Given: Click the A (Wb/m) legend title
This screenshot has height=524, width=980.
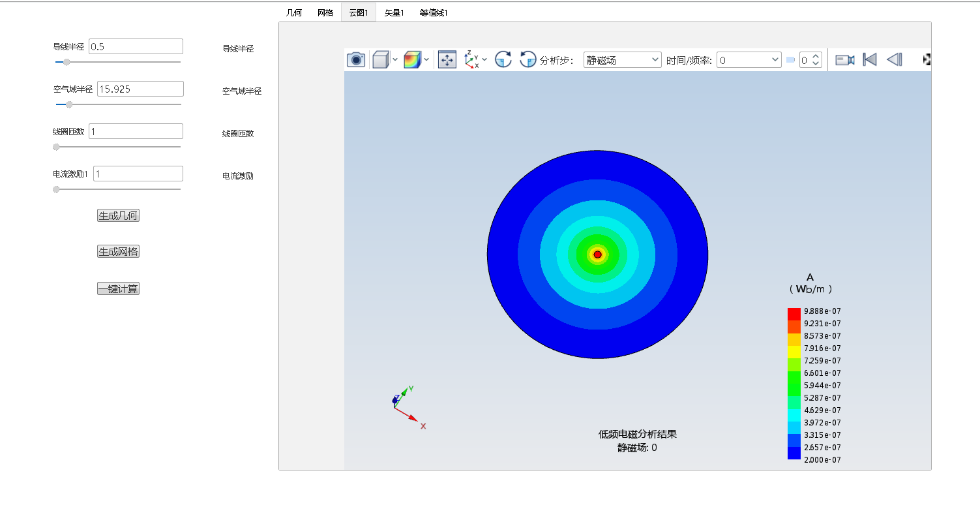Looking at the screenshot, I should pos(810,283).
